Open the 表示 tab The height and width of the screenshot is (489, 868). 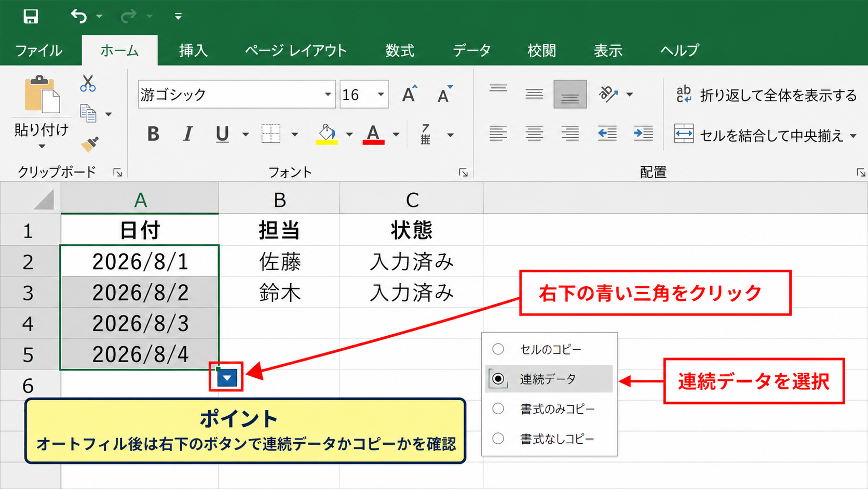(608, 50)
